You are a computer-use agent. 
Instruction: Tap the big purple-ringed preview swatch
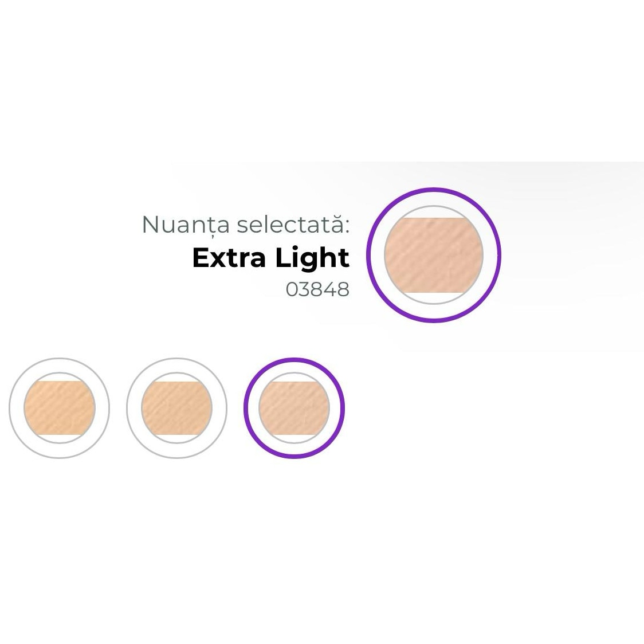click(x=434, y=254)
